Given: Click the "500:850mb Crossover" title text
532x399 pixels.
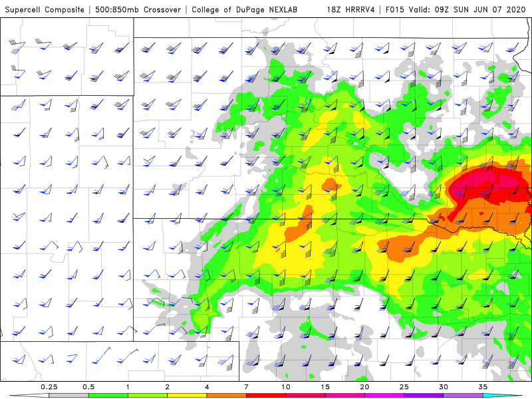Looking at the screenshot, I should point(138,10).
